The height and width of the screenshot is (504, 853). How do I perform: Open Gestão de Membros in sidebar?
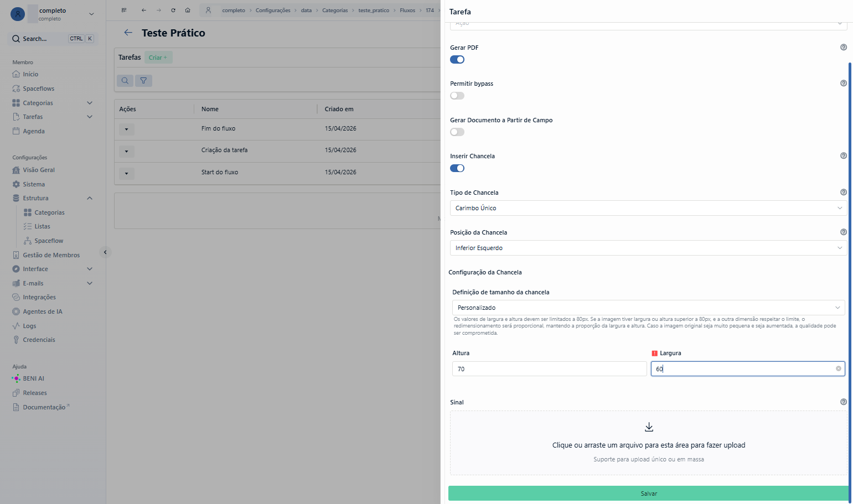pos(51,255)
